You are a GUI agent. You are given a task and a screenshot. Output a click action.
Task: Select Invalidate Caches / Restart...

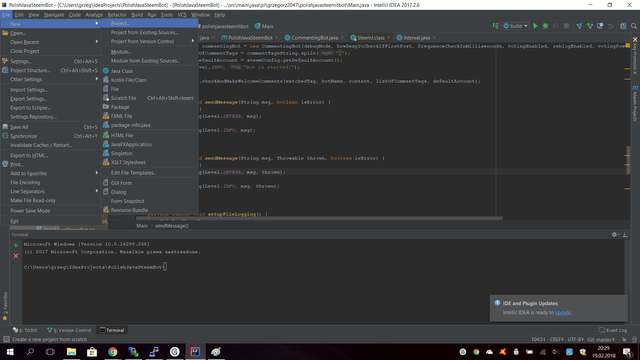coord(51,145)
